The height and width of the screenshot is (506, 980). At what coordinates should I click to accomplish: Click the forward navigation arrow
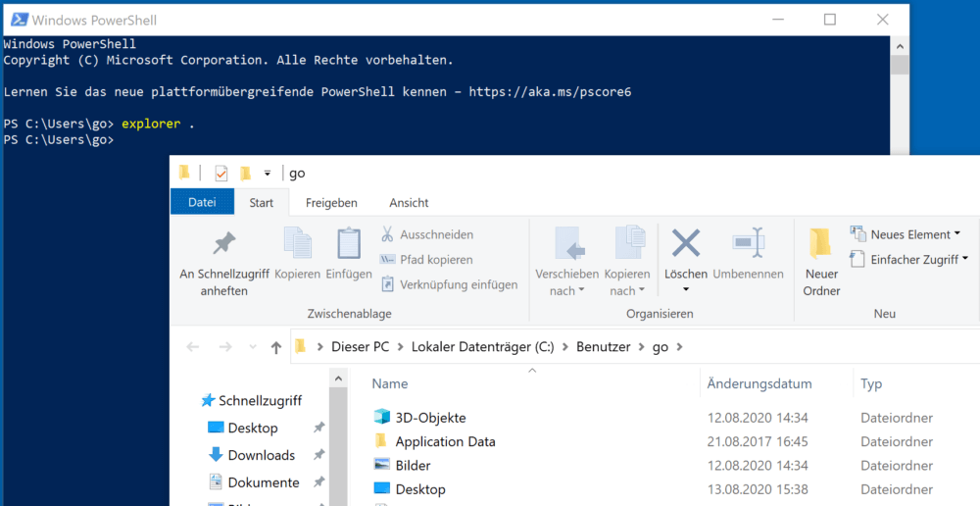[x=225, y=347]
